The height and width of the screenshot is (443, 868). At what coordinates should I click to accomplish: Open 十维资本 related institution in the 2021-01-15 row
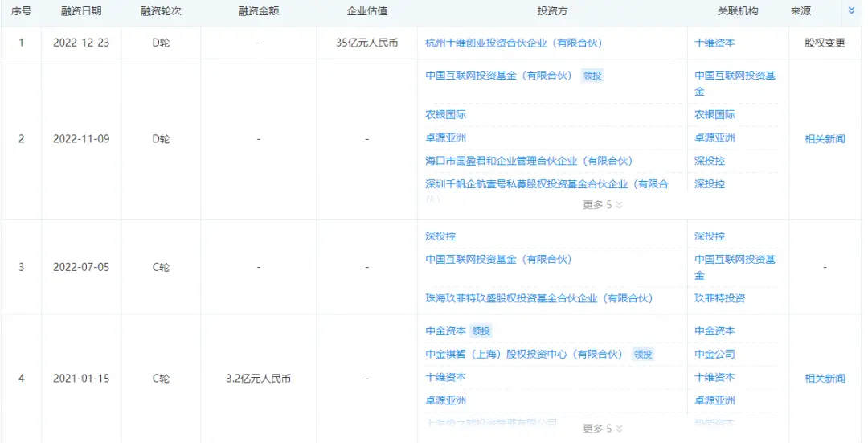714,377
